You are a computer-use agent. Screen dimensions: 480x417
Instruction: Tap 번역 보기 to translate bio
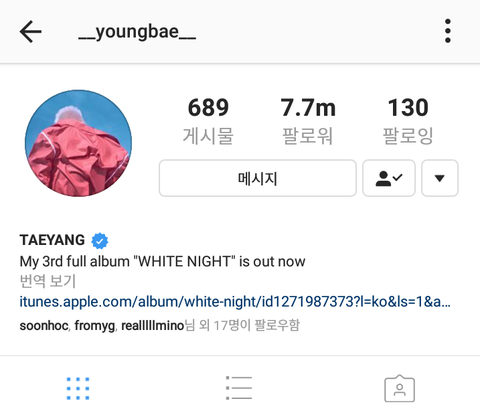click(x=48, y=281)
